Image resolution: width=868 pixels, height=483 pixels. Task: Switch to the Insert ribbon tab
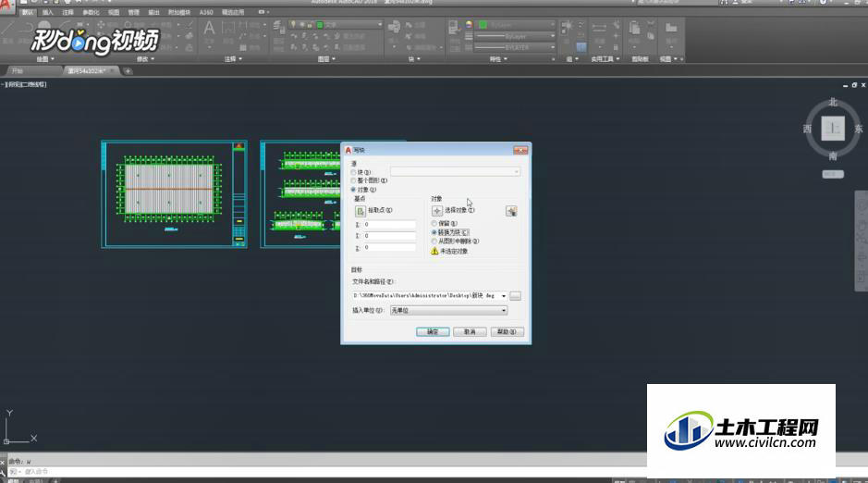tap(48, 12)
